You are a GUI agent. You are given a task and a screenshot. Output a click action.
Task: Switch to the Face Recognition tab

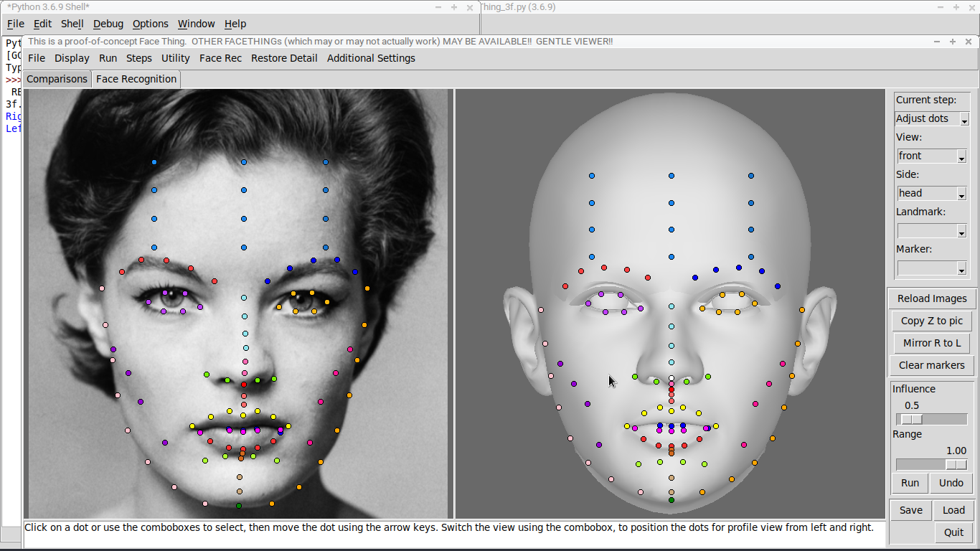pyautogui.click(x=136, y=79)
